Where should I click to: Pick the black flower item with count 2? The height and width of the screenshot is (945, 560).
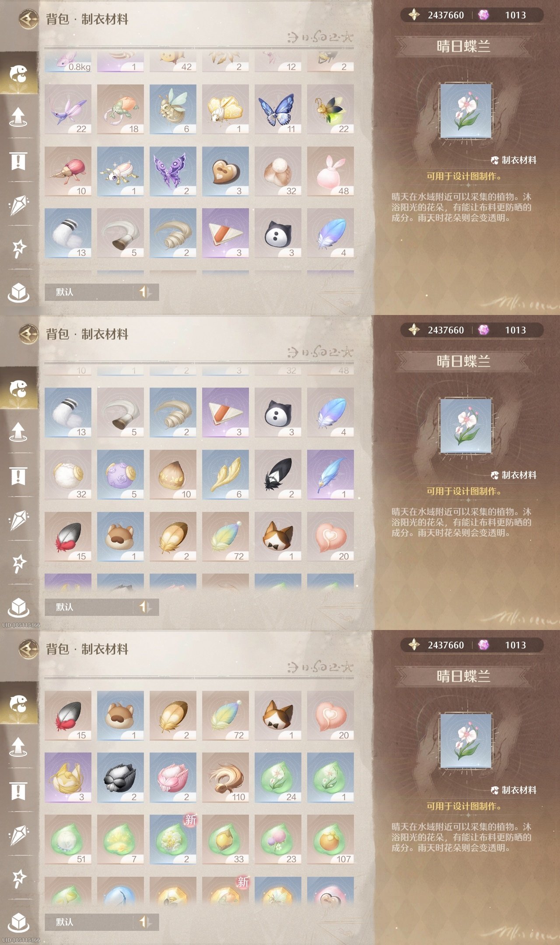(120, 777)
